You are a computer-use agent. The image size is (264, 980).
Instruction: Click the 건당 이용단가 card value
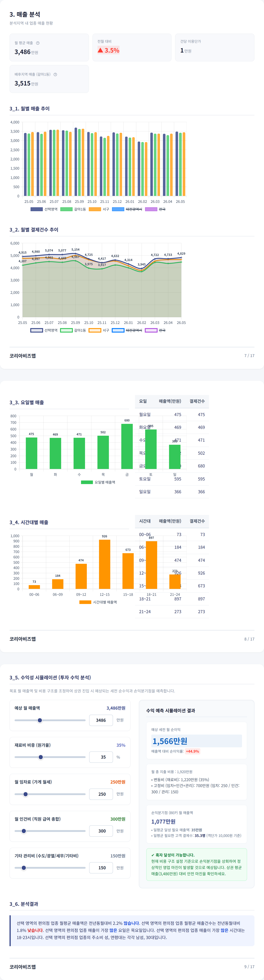coord(186,50)
